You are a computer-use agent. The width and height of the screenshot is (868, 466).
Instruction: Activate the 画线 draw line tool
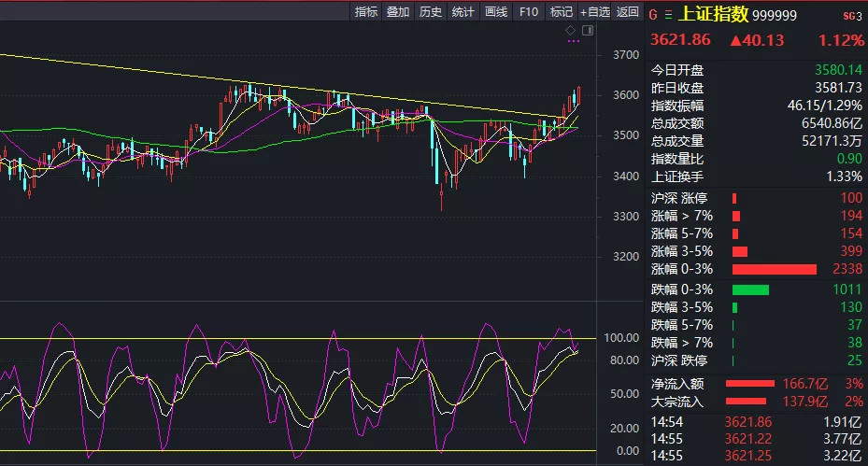(496, 11)
